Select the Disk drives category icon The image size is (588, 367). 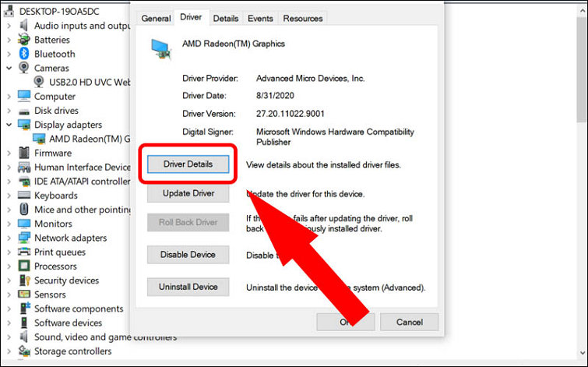(24, 111)
